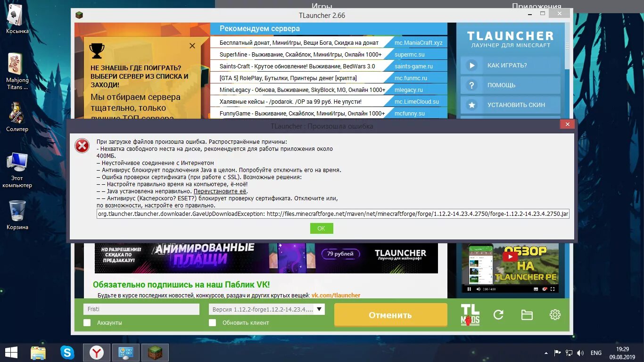Open TL Mods icon

(470, 315)
